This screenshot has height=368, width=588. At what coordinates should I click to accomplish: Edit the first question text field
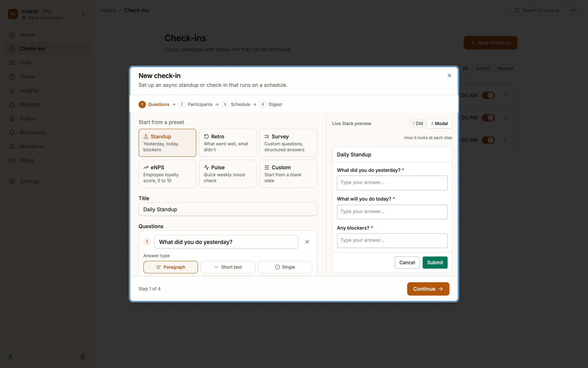[226, 242]
